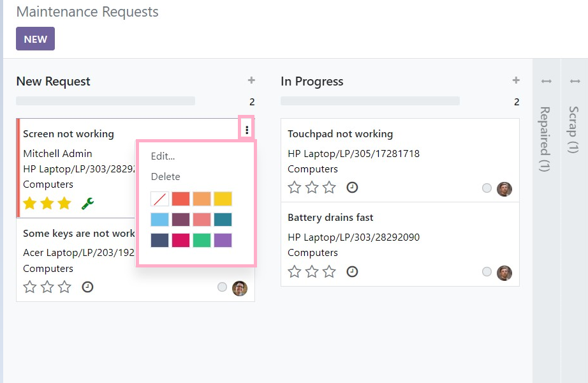Click first priority star on Battery drains fast

click(295, 271)
